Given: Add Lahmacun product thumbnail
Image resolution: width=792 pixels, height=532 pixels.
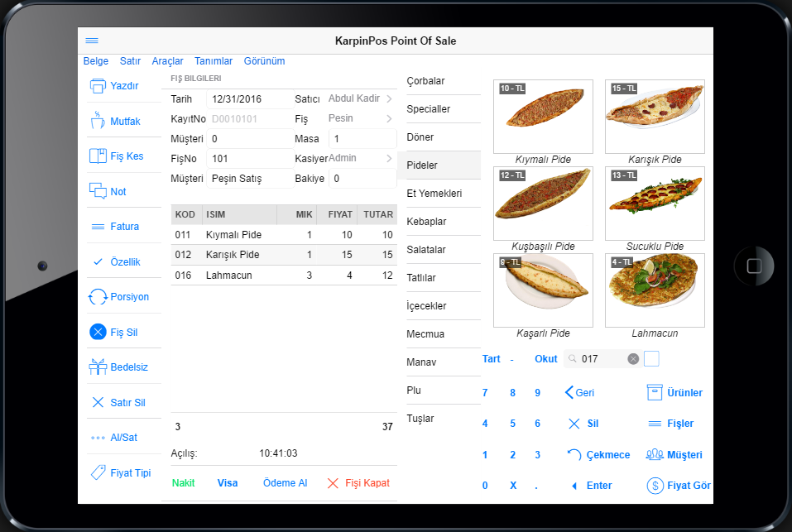Looking at the screenshot, I should 655,290.
